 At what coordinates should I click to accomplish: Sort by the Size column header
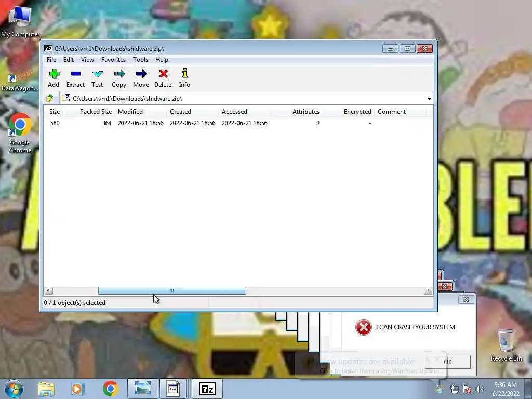[54, 112]
